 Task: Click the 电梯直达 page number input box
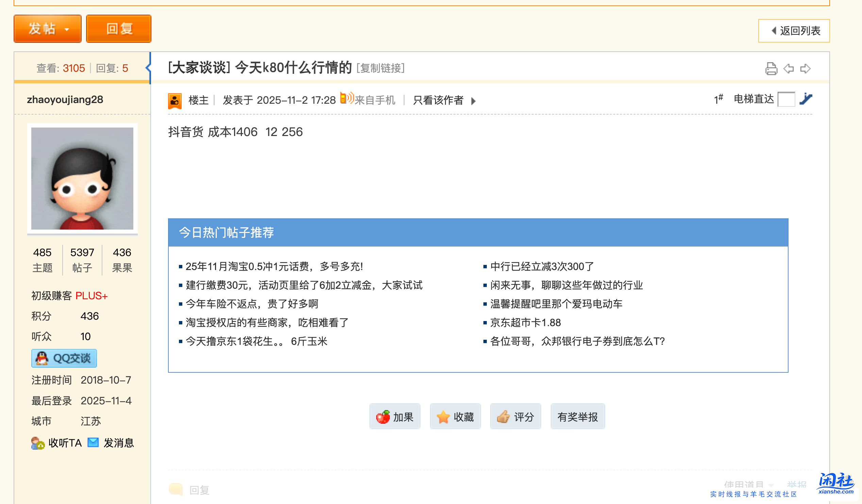point(786,99)
